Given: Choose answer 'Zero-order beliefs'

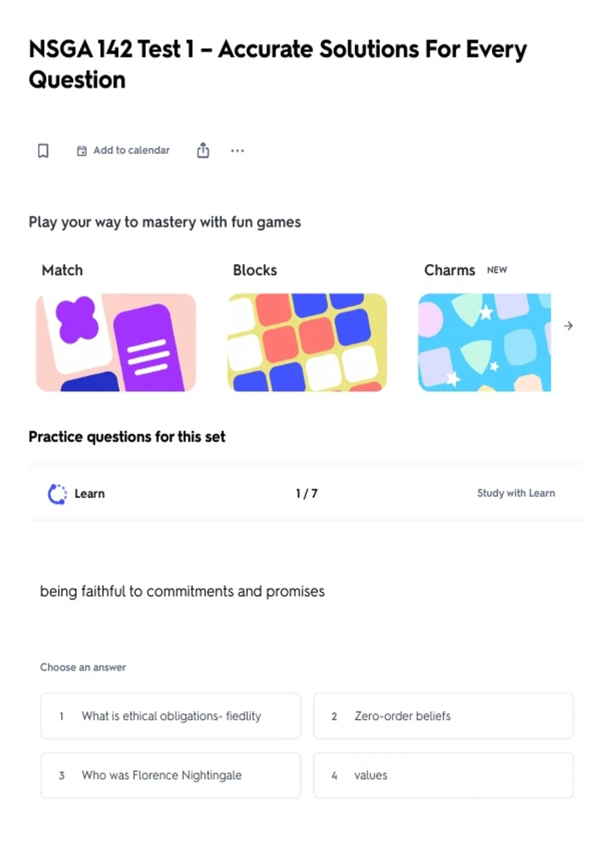Looking at the screenshot, I should pyautogui.click(x=443, y=716).
